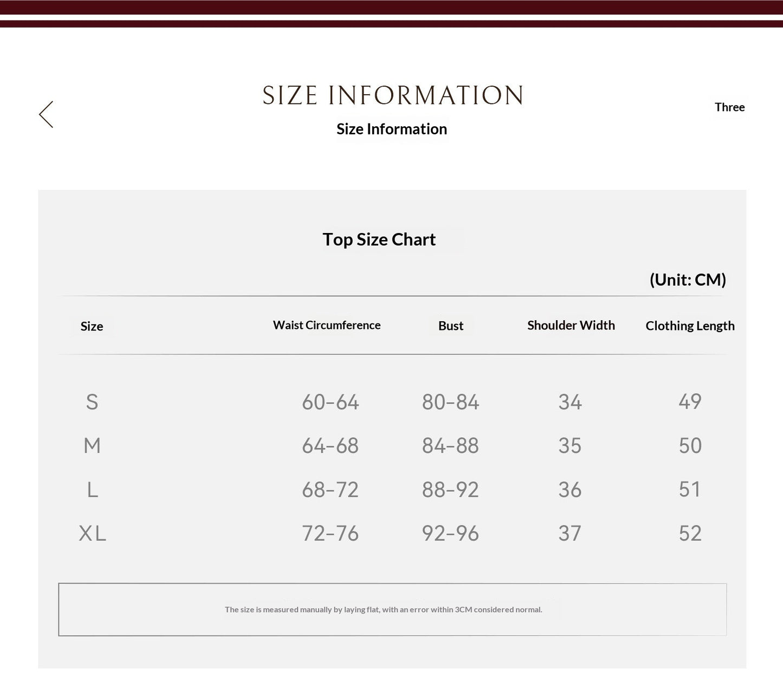Click the (Unit: CM) label
Viewport: 783px width, 700px height.
coord(688,280)
